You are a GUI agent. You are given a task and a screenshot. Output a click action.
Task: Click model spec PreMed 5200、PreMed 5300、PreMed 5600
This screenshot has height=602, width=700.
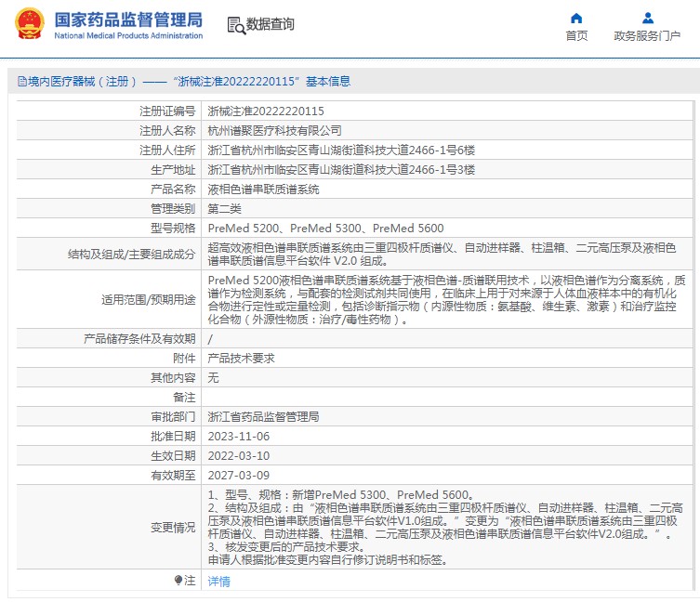(x=326, y=229)
